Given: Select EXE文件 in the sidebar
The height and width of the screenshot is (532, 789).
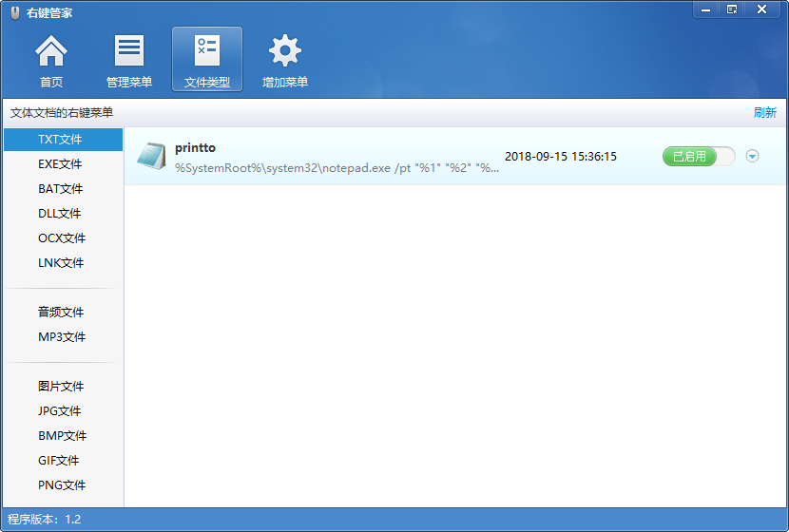Looking at the screenshot, I should [x=60, y=164].
